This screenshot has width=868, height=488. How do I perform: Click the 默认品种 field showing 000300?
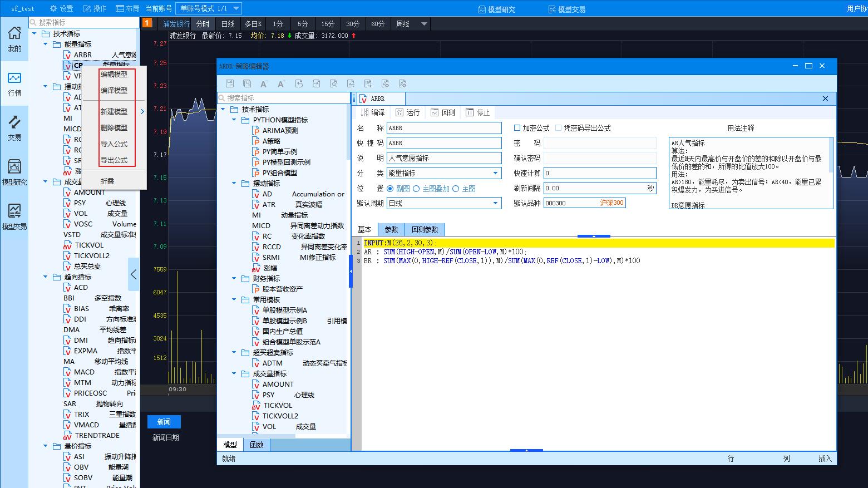[585, 203]
